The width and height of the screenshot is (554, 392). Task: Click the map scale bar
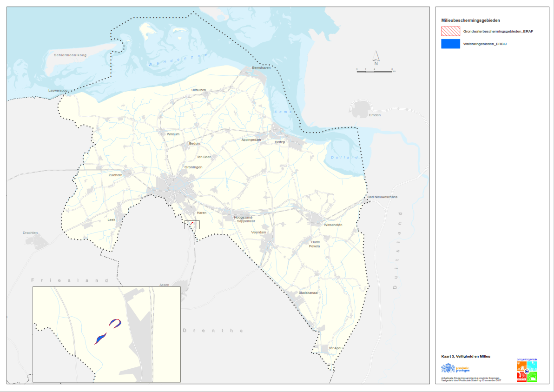tap(375, 70)
